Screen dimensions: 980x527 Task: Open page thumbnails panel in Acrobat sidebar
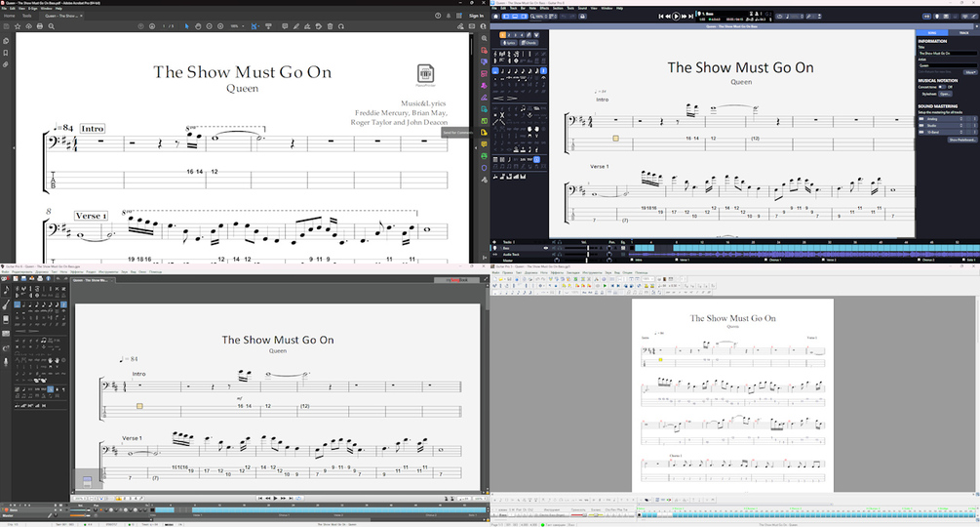(6, 41)
